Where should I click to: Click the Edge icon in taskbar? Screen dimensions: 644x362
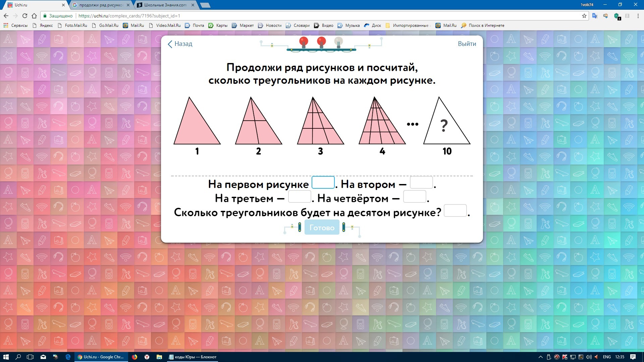pyautogui.click(x=68, y=357)
